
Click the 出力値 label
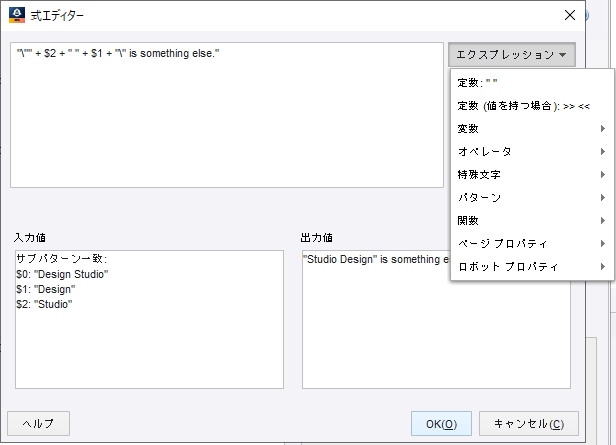click(317, 238)
